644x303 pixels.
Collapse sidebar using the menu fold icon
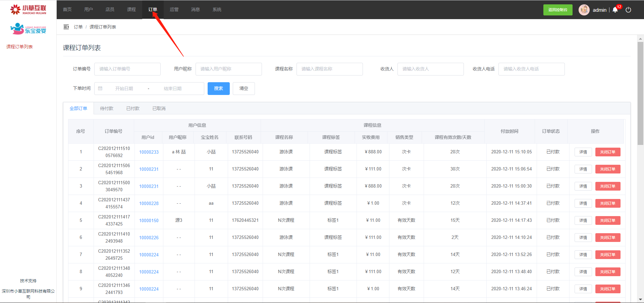click(66, 27)
